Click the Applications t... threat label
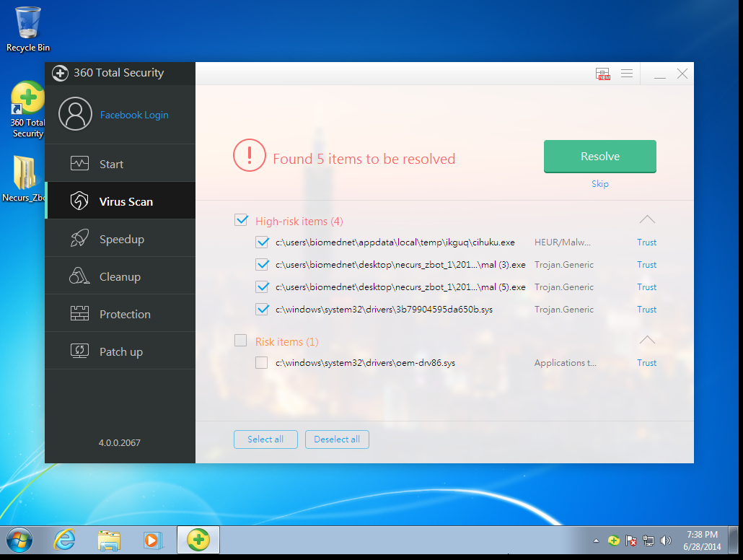743x560 pixels. (x=566, y=363)
